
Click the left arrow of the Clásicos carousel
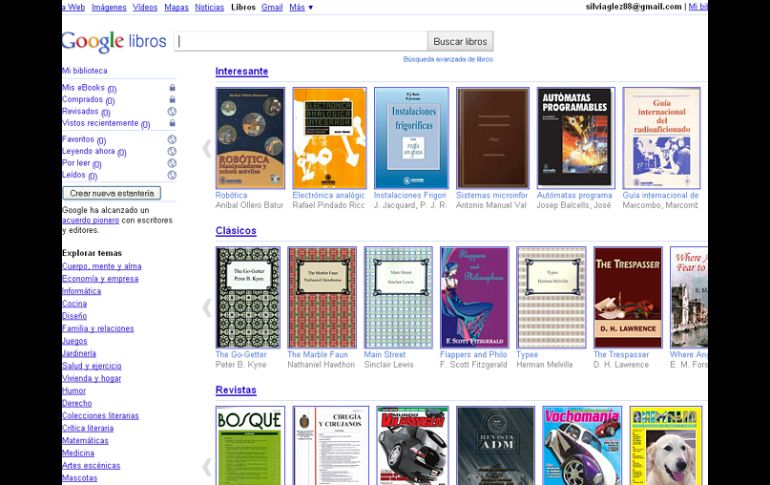[x=207, y=307]
